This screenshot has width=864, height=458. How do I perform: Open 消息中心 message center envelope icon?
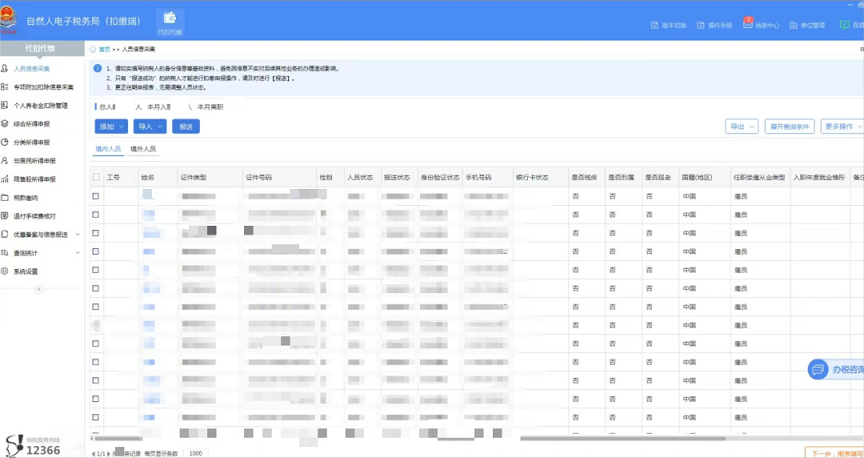tap(747, 25)
